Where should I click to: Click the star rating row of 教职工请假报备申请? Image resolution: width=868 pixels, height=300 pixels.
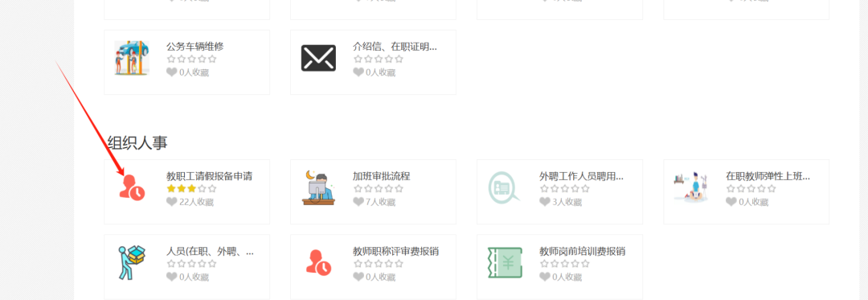(x=191, y=189)
